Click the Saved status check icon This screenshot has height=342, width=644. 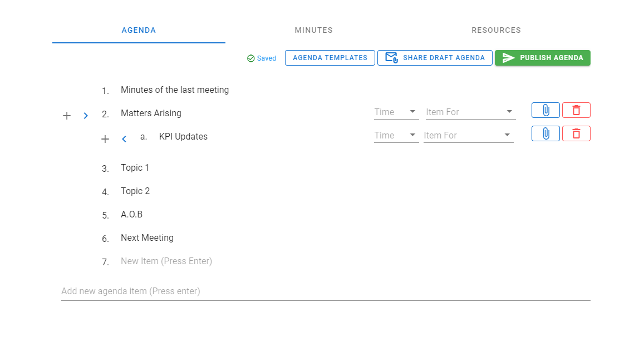[250, 58]
